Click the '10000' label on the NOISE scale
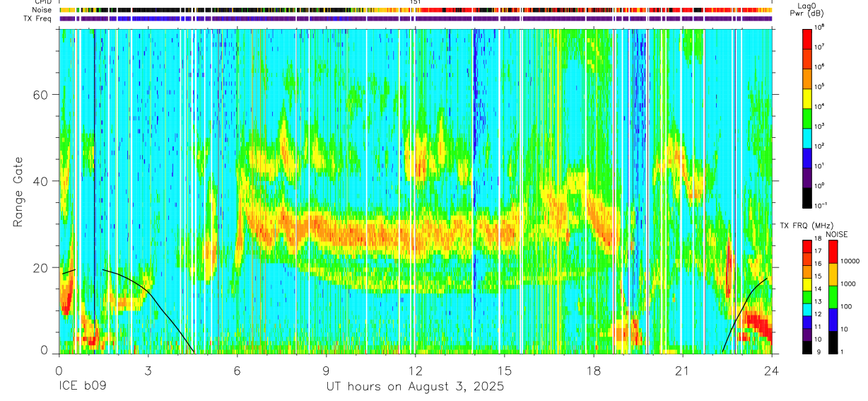Viewport: 868px width, 401px height. pyautogui.click(x=850, y=261)
